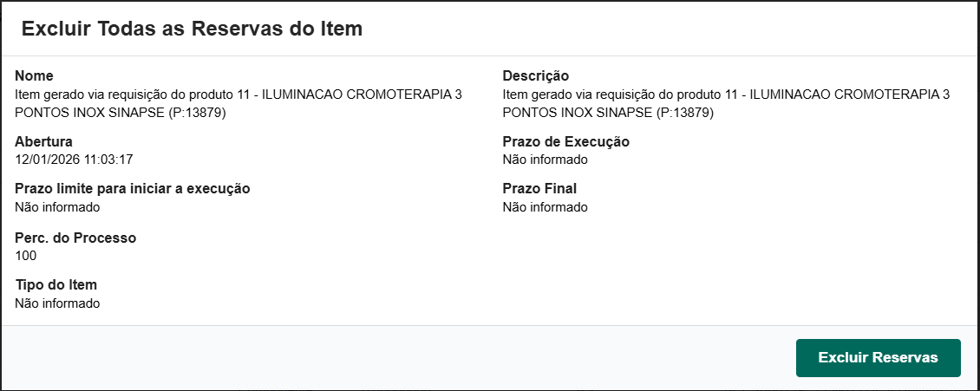Viewport: 980px width, 391px height.
Task: Click the Nome field label
Action: [34, 76]
